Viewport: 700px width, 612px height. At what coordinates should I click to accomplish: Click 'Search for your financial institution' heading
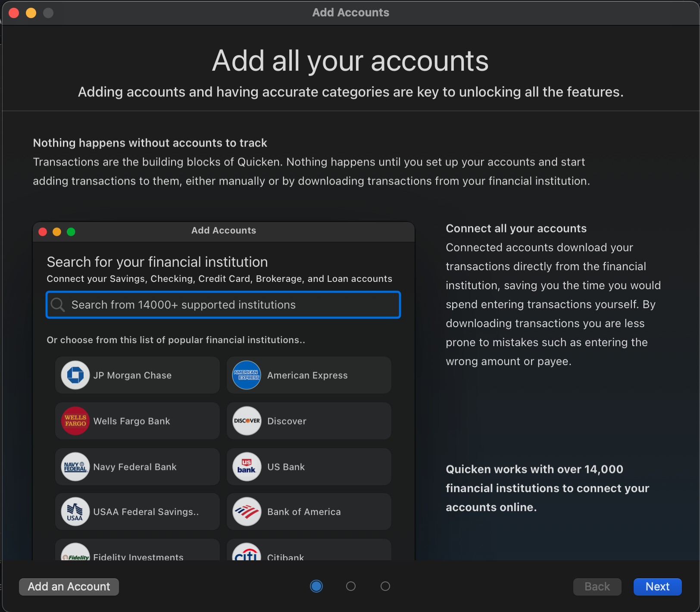[157, 262]
